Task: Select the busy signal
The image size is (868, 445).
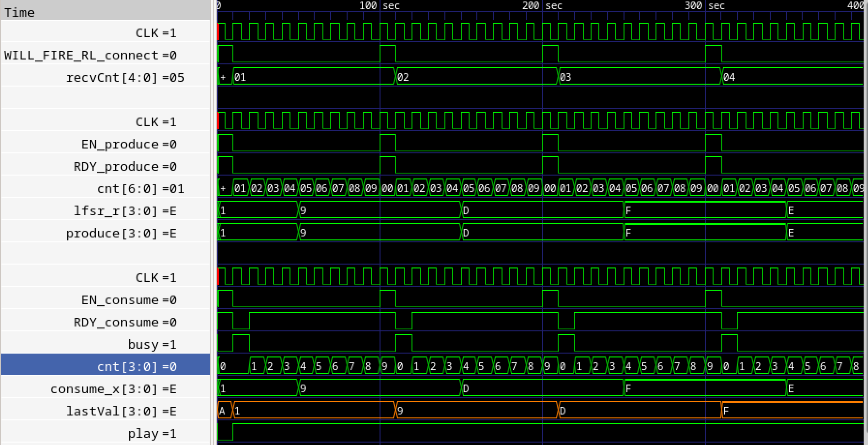Action: point(152,344)
